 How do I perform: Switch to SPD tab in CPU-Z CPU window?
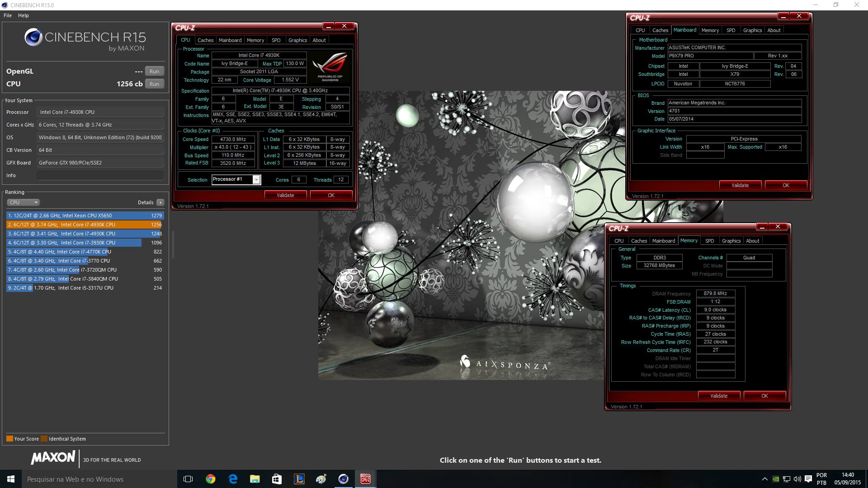click(x=276, y=40)
